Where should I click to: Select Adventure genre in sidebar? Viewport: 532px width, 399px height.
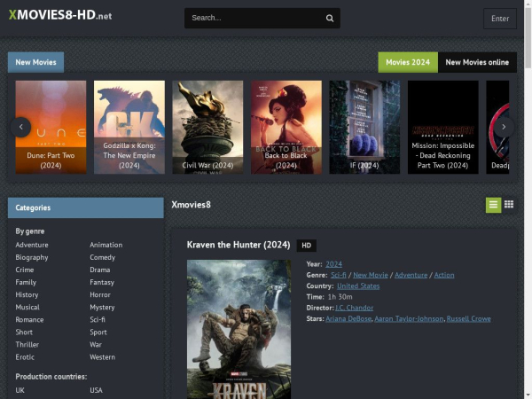coord(32,245)
